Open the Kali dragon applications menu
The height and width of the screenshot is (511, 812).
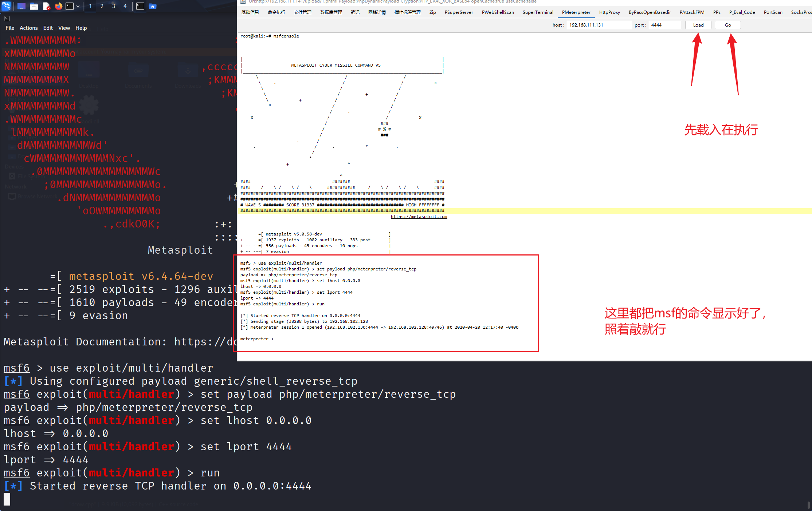(7, 6)
